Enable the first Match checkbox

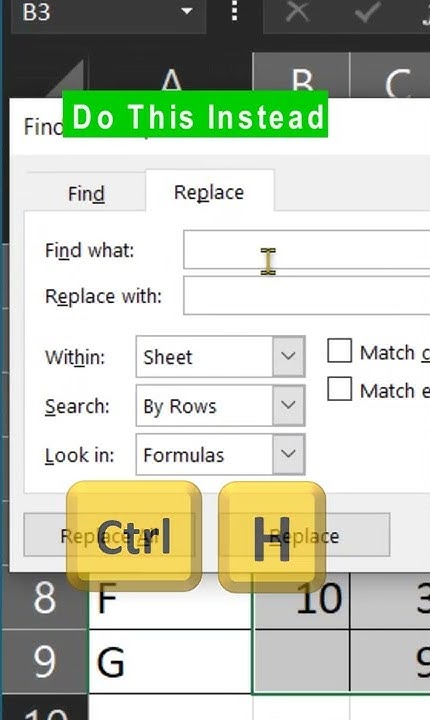[339, 351]
